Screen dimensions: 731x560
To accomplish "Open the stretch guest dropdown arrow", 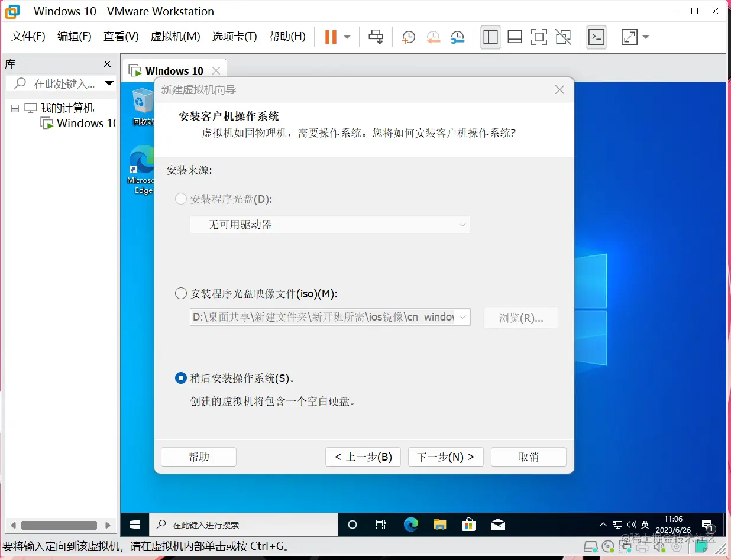I will coord(645,37).
